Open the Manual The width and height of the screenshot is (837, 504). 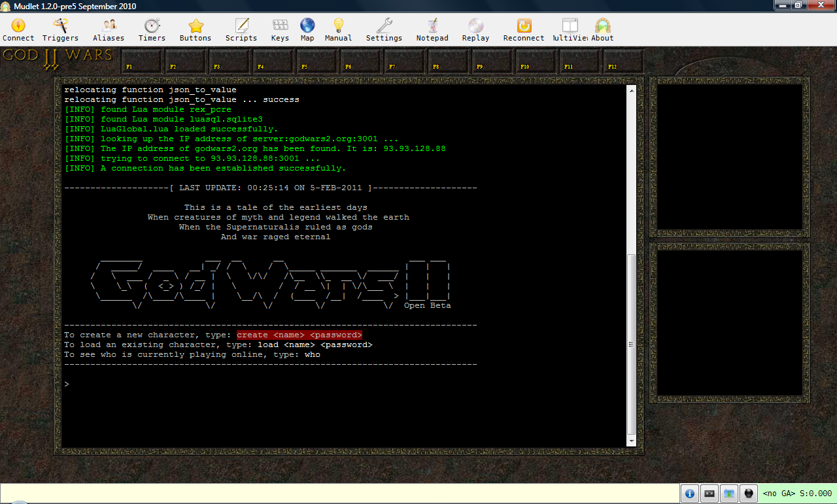[x=338, y=30]
